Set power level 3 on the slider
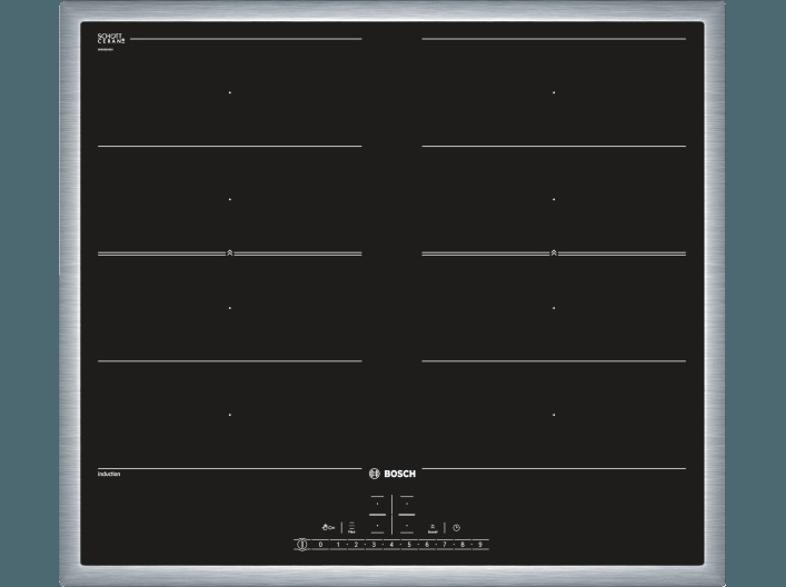Screen dimensions: 786x587 point(374,544)
